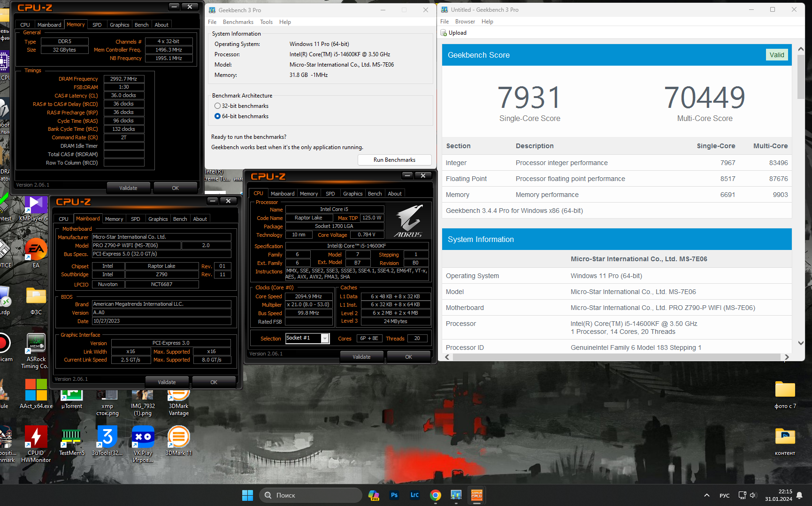Open the ФЗС folder on desktop
Viewport: 812px width, 506px height.
pyautogui.click(x=36, y=301)
